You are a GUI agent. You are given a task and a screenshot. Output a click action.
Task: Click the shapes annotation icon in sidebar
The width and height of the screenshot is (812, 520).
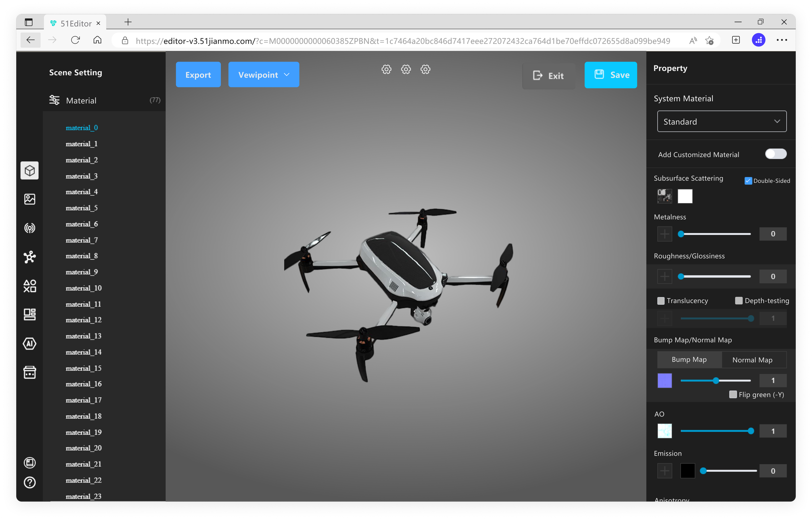point(30,286)
